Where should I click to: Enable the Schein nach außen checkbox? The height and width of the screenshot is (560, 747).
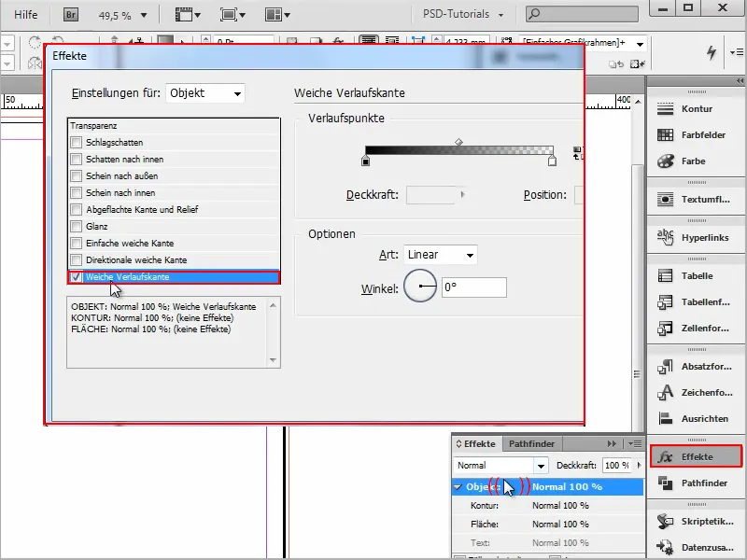[76, 176]
